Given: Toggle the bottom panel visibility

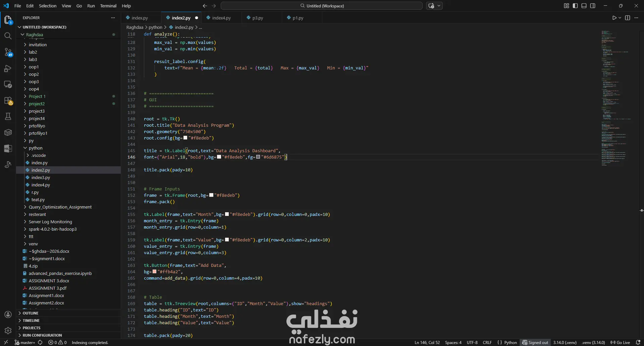Looking at the screenshot, I should pyautogui.click(x=584, y=6).
